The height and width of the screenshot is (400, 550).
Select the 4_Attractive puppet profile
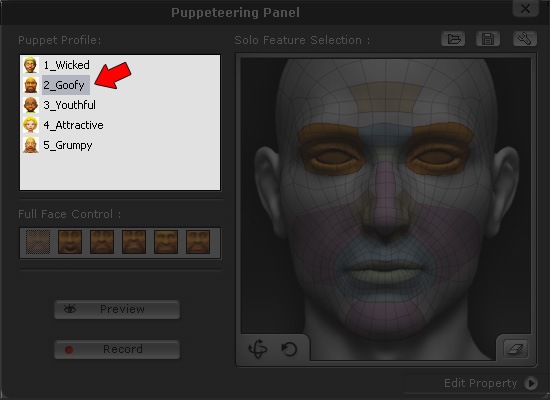click(x=73, y=125)
